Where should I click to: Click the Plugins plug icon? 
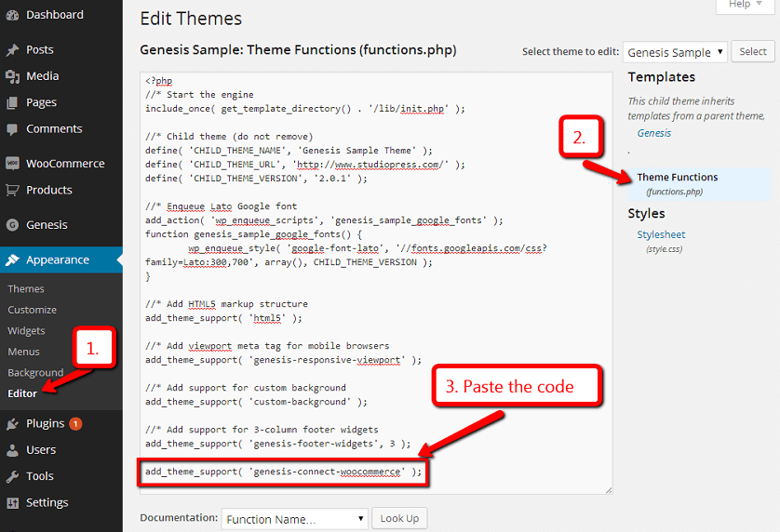click(x=12, y=424)
